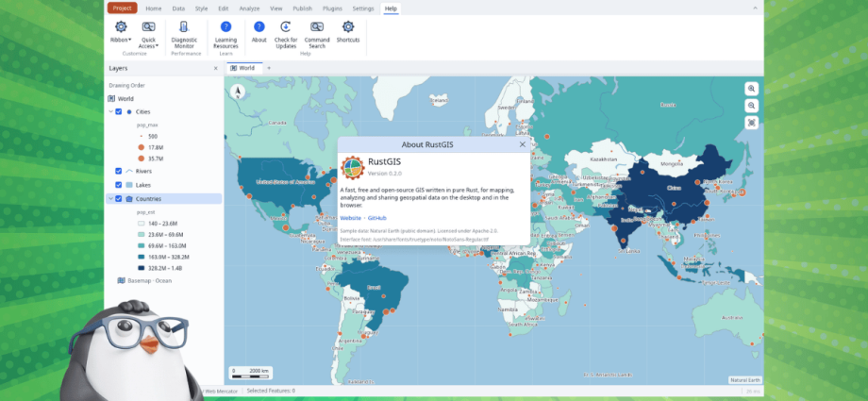Close the About RustGIS dialog

(x=522, y=144)
